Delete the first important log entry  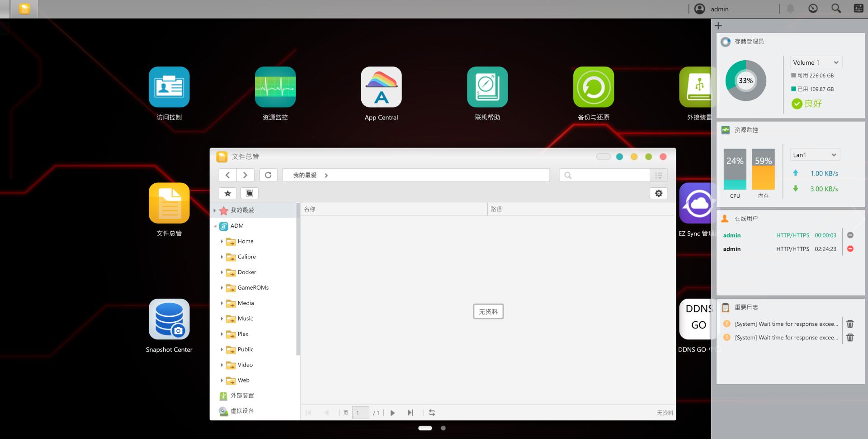click(x=850, y=324)
